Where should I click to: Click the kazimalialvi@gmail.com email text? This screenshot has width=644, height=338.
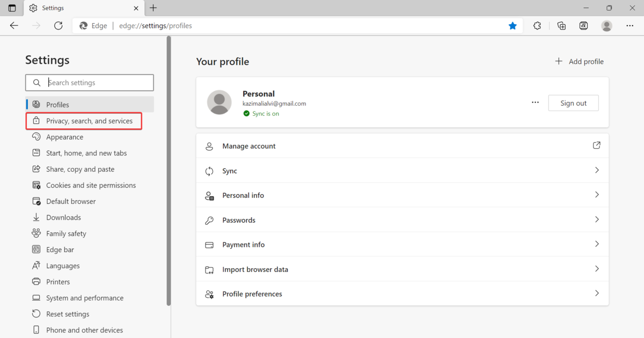point(274,104)
